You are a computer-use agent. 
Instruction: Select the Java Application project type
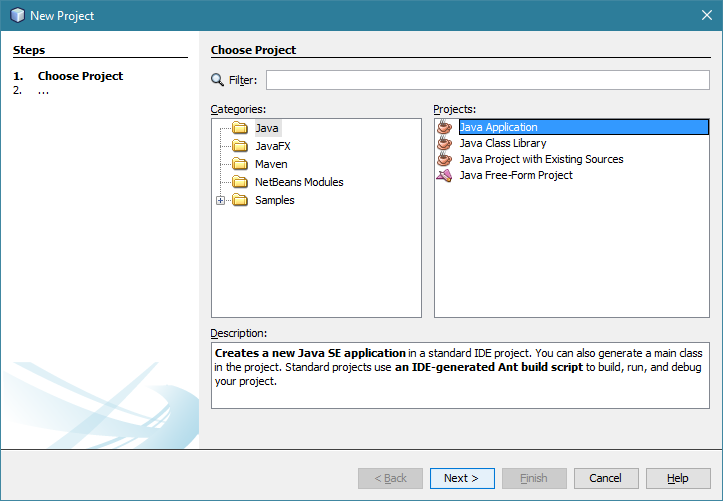click(x=584, y=127)
